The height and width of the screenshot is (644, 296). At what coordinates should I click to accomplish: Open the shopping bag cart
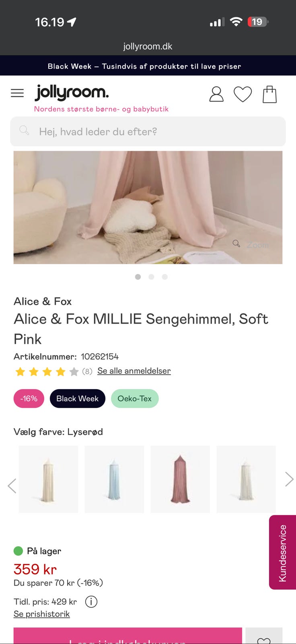[269, 94]
